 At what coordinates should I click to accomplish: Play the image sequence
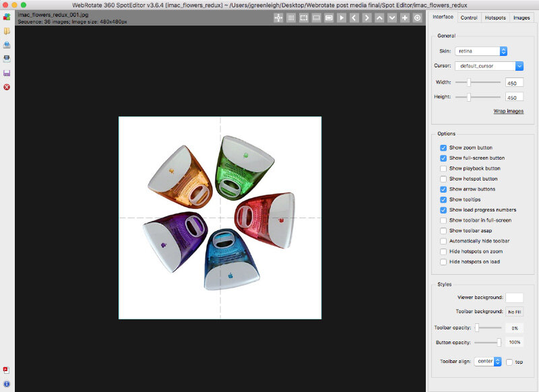pyautogui.click(x=342, y=18)
